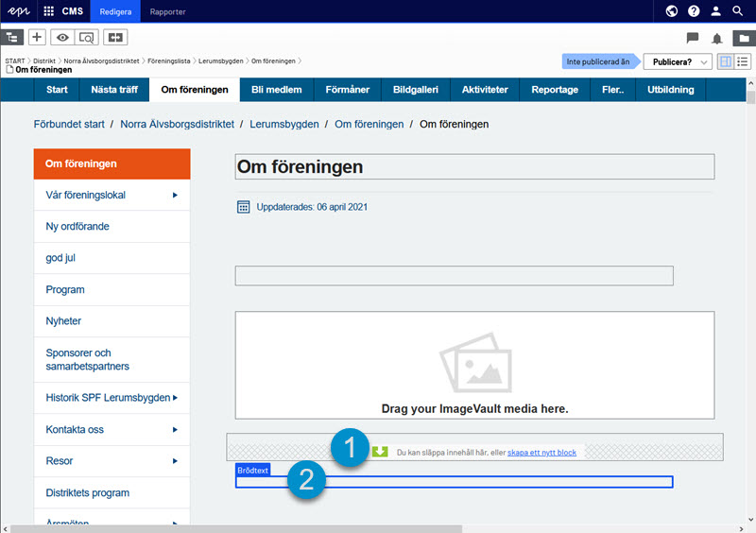Click the 'skapa ett nytt block' link

pos(541,453)
